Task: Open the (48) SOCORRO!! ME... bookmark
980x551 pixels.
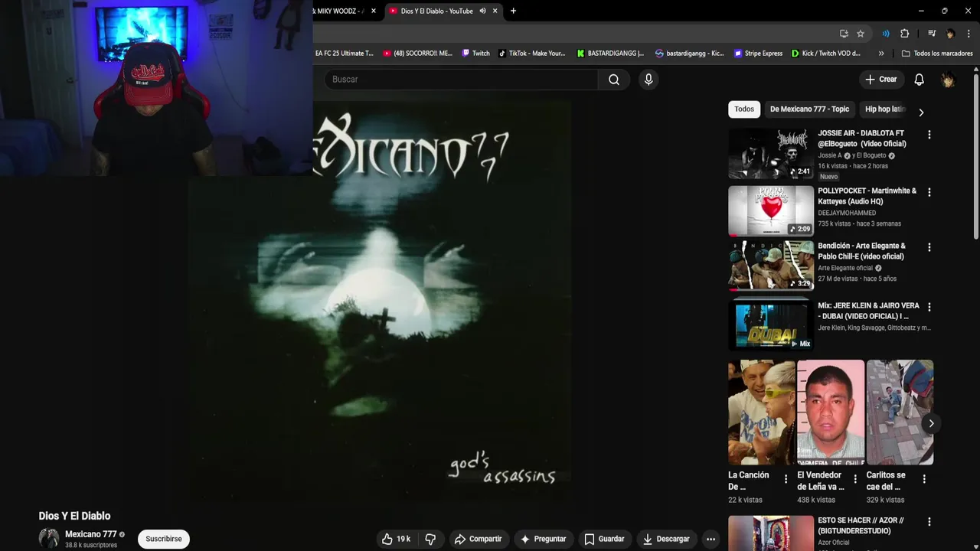Action: (x=418, y=54)
